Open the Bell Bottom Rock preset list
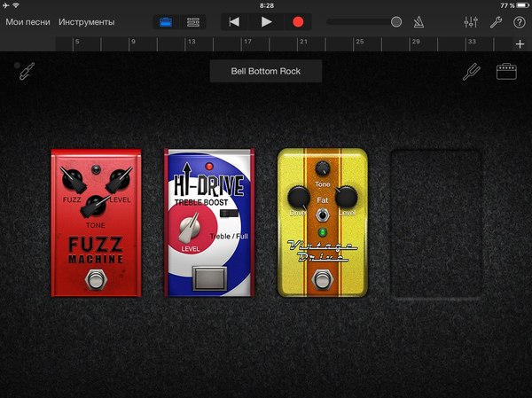The height and width of the screenshot is (398, 532). click(266, 71)
